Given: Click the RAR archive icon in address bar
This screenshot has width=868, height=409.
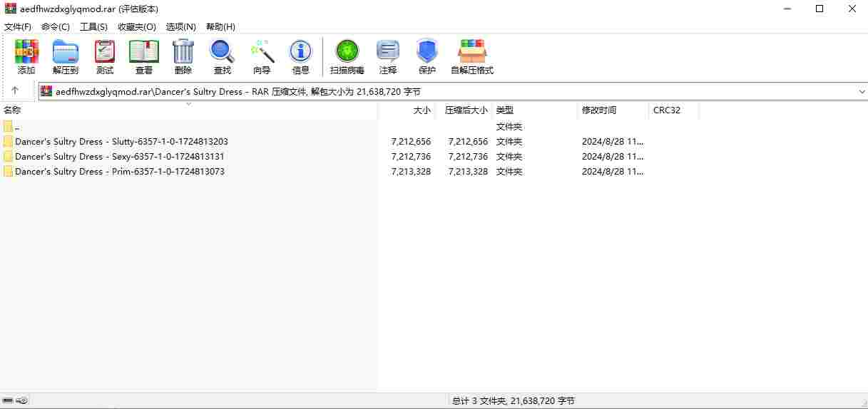Looking at the screenshot, I should tap(46, 91).
